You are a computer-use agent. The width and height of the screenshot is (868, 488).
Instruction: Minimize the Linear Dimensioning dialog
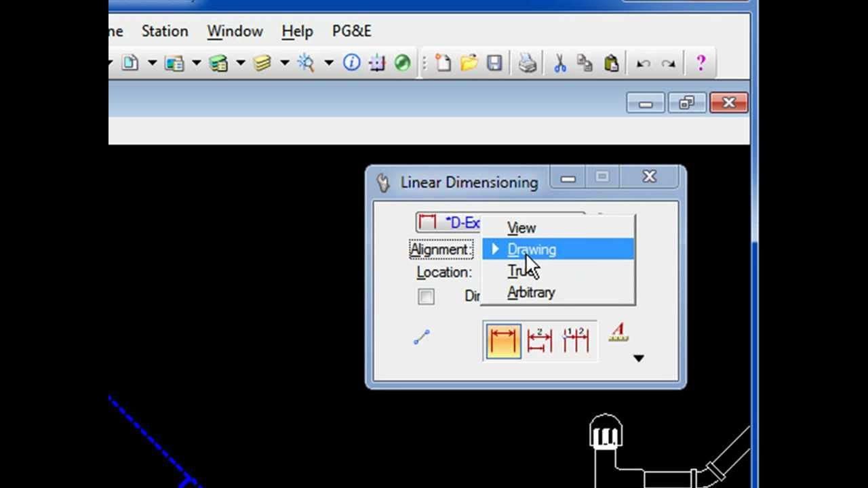coord(568,178)
